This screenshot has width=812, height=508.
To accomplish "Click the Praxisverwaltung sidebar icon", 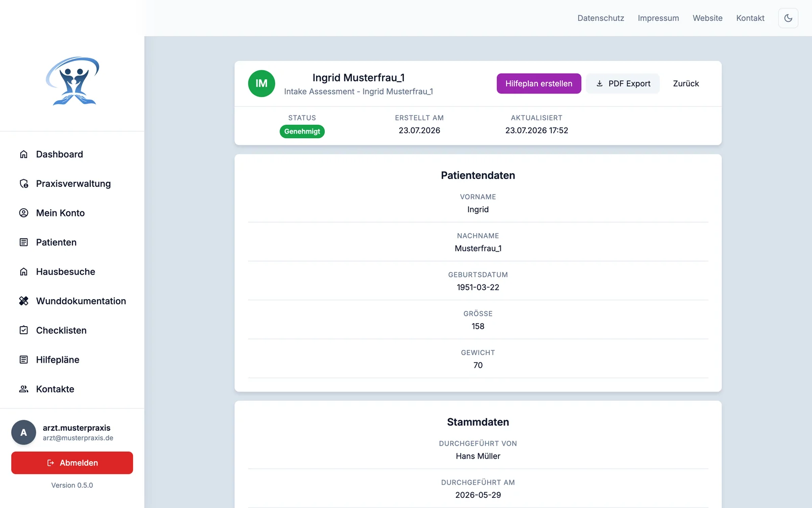I will [x=24, y=184].
